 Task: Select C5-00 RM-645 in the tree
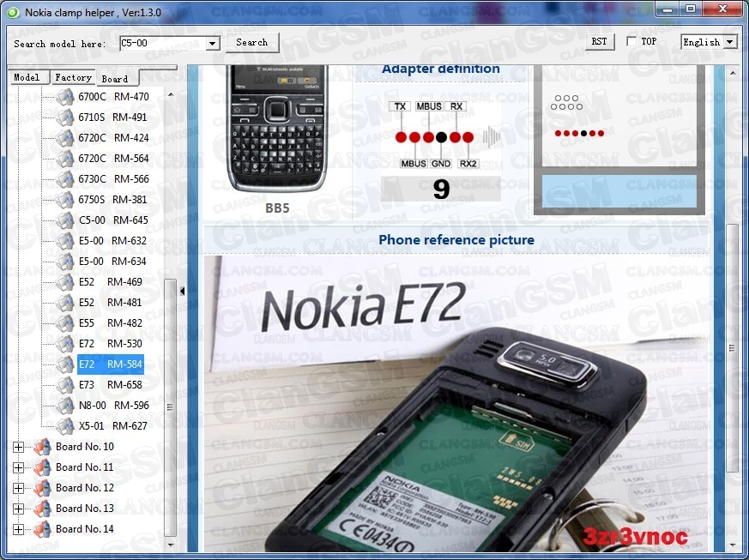coord(114,220)
